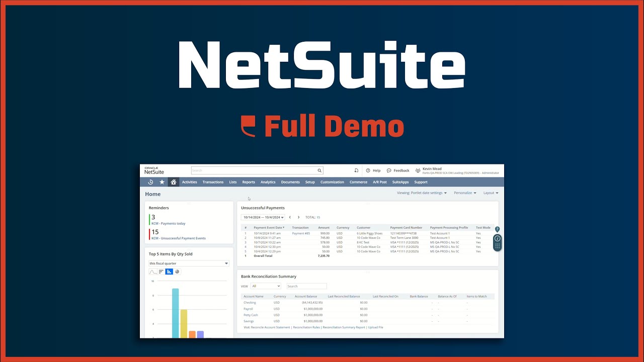Sort by Payment Event Date column arrow
Viewport: 644px width, 362px height.
tap(283, 227)
